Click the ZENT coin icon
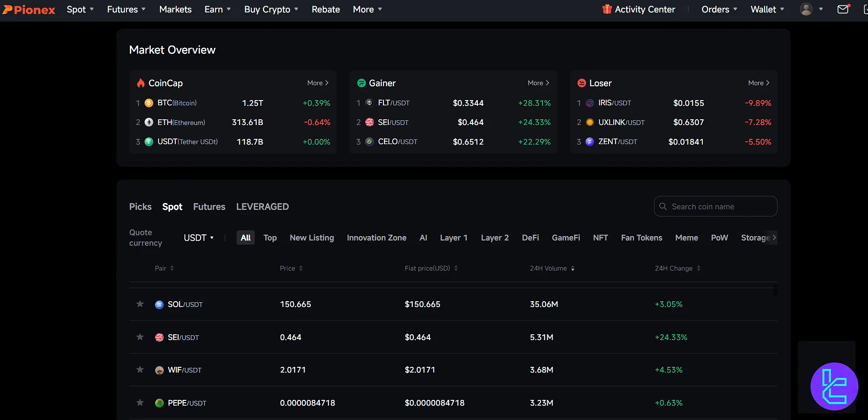The height and width of the screenshot is (420, 868). point(590,142)
